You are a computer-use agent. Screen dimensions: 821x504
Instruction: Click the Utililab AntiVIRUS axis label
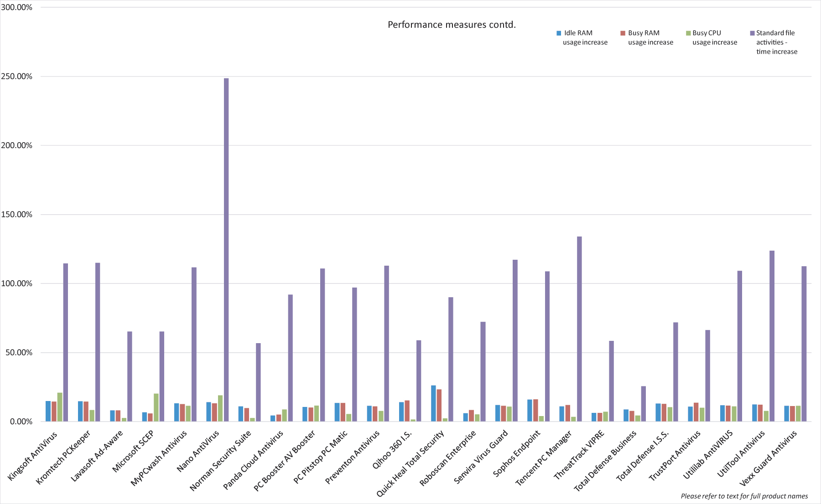(708, 455)
